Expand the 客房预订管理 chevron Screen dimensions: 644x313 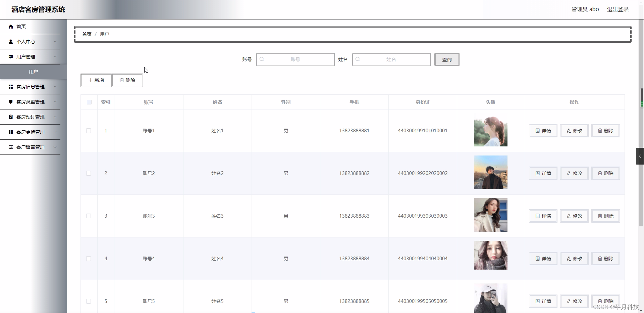pos(55,117)
